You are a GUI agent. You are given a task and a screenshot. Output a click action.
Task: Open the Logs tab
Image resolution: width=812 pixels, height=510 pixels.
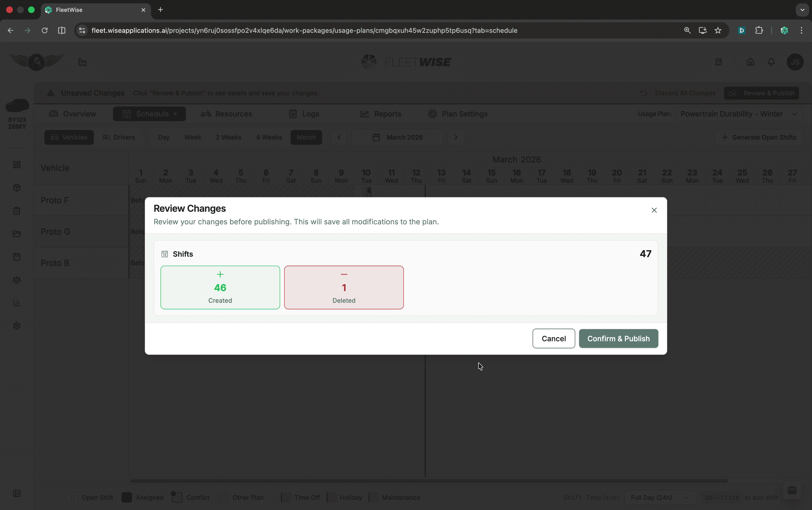(x=304, y=114)
